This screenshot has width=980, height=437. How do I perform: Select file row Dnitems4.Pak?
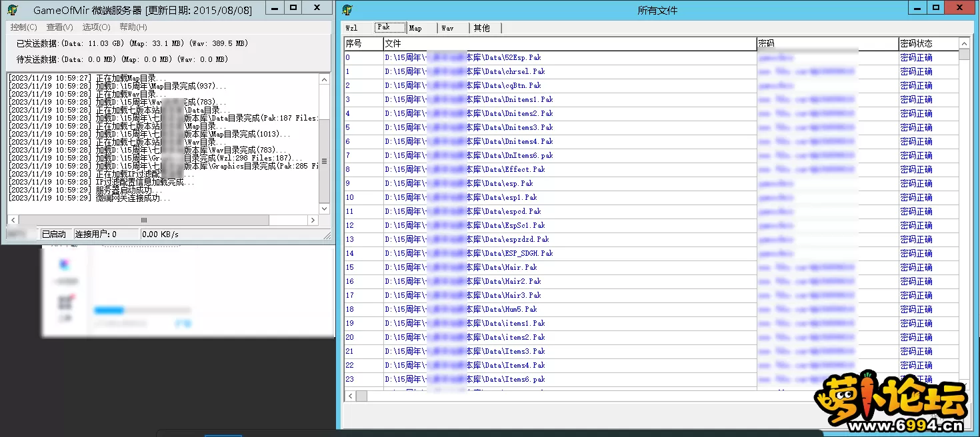coord(651,141)
